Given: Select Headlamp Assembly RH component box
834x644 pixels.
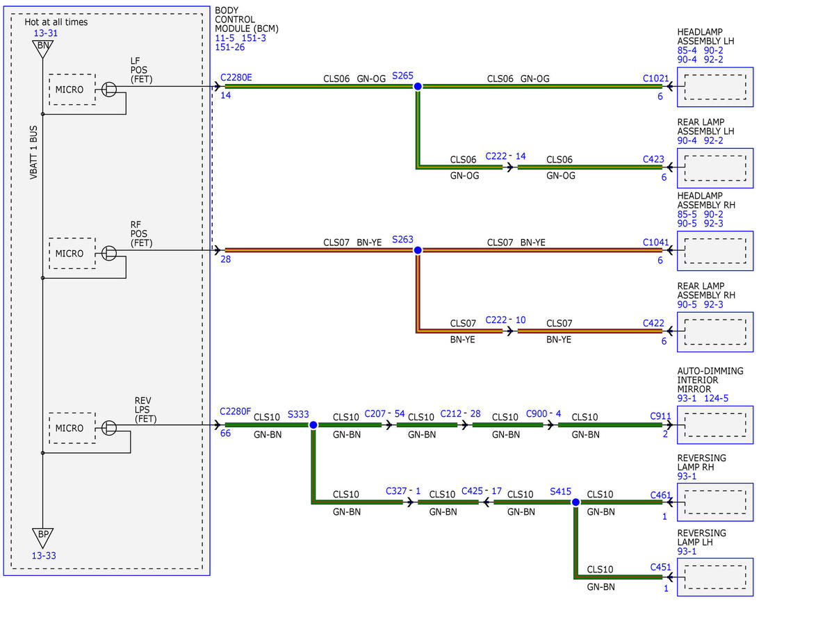Looking at the screenshot, I should pyautogui.click(x=715, y=251).
